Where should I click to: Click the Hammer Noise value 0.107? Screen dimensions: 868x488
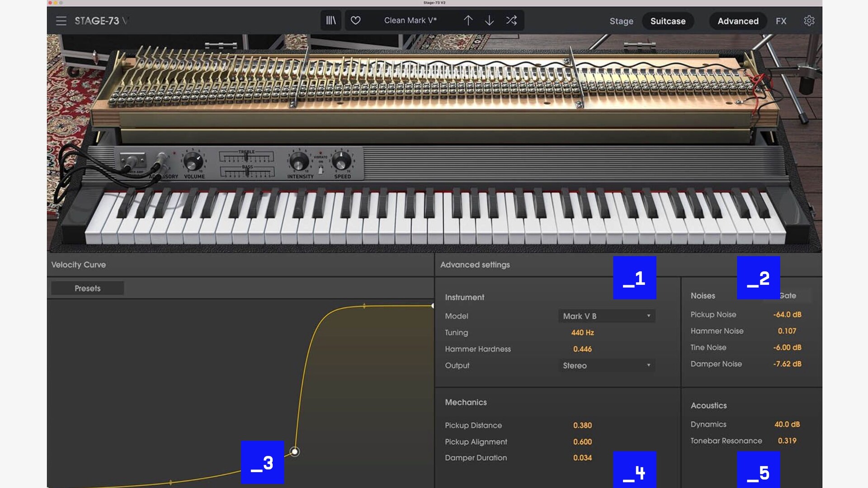(787, 331)
